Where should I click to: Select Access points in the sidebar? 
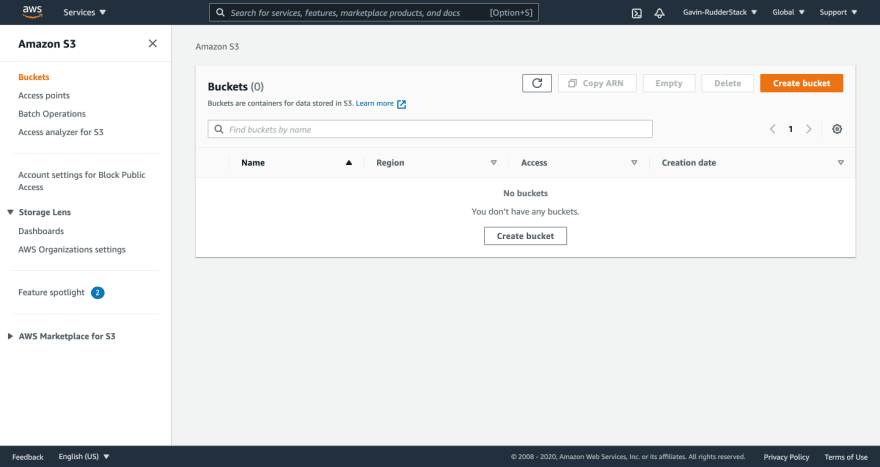point(44,95)
